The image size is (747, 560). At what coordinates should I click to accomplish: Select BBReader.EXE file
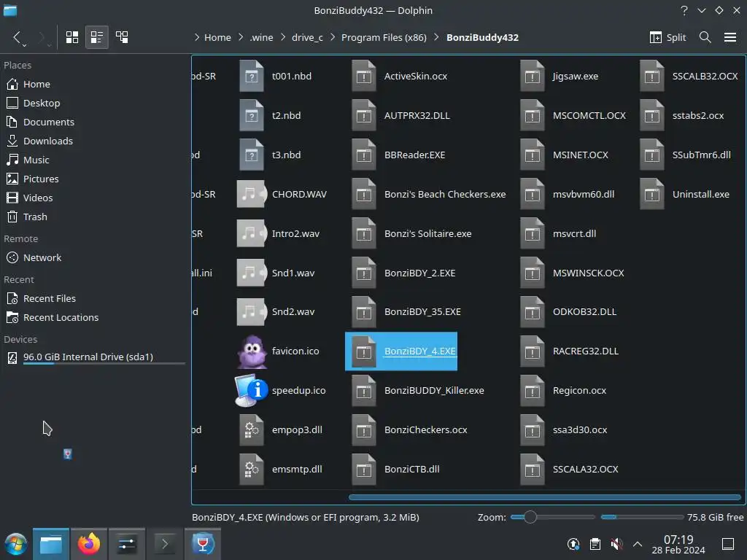399,155
